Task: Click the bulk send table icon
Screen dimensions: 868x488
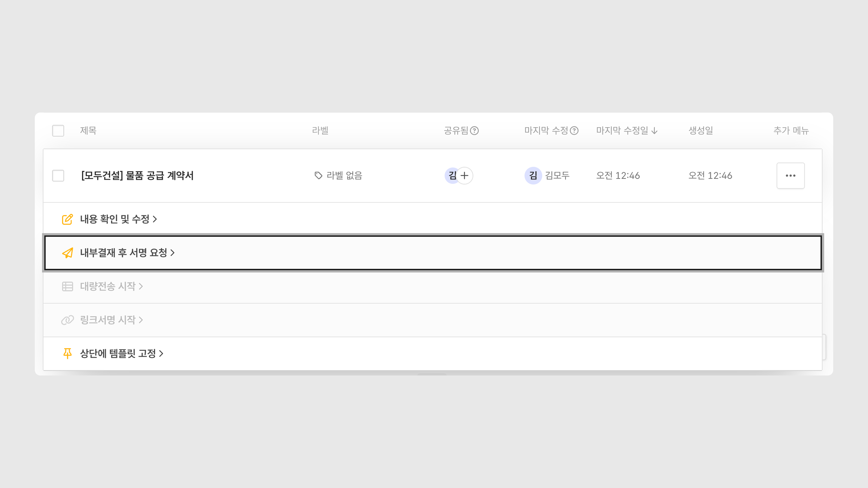Action: click(x=67, y=287)
